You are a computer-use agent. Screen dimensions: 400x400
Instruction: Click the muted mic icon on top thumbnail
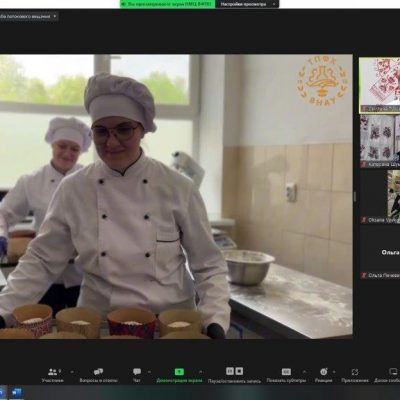364,109
